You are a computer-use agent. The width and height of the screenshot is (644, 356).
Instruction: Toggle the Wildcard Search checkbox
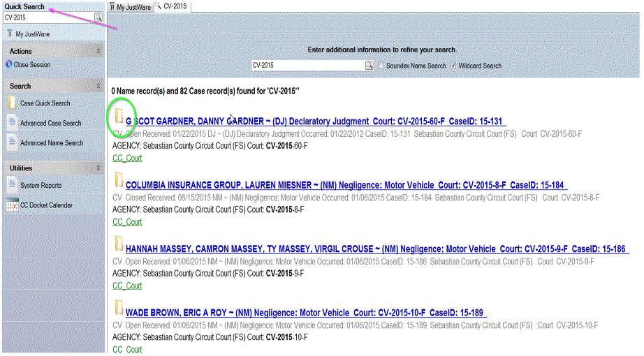tap(454, 66)
